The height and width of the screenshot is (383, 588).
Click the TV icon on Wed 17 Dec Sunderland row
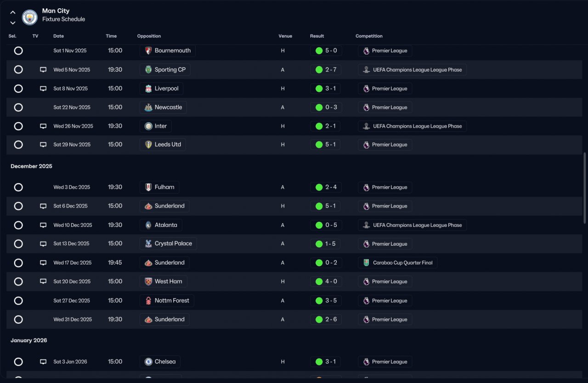(43, 263)
